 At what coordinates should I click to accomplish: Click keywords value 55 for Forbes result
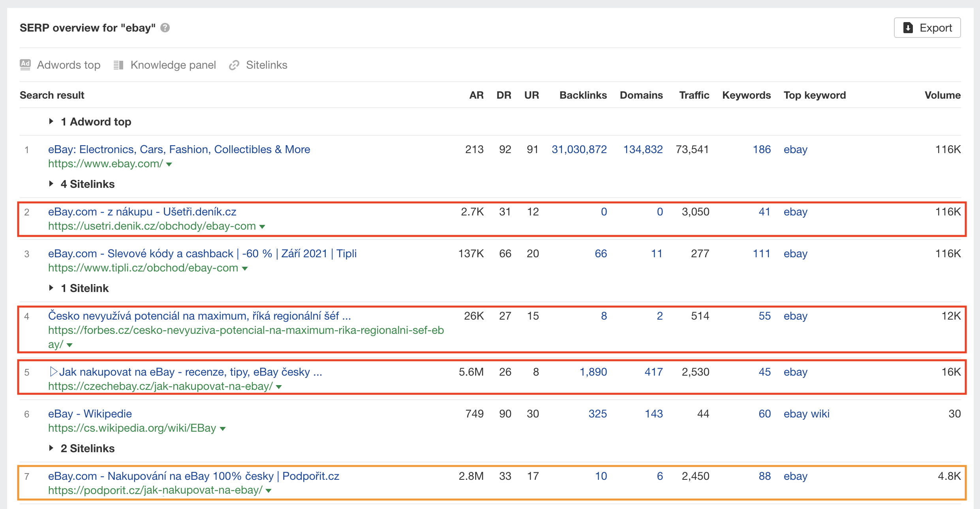[765, 316]
